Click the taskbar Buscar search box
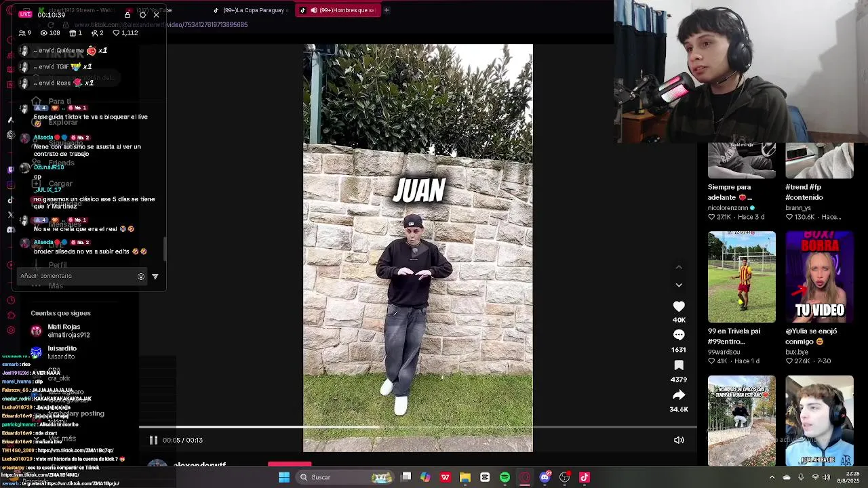This screenshot has height=488, width=868. pyautogui.click(x=346, y=477)
